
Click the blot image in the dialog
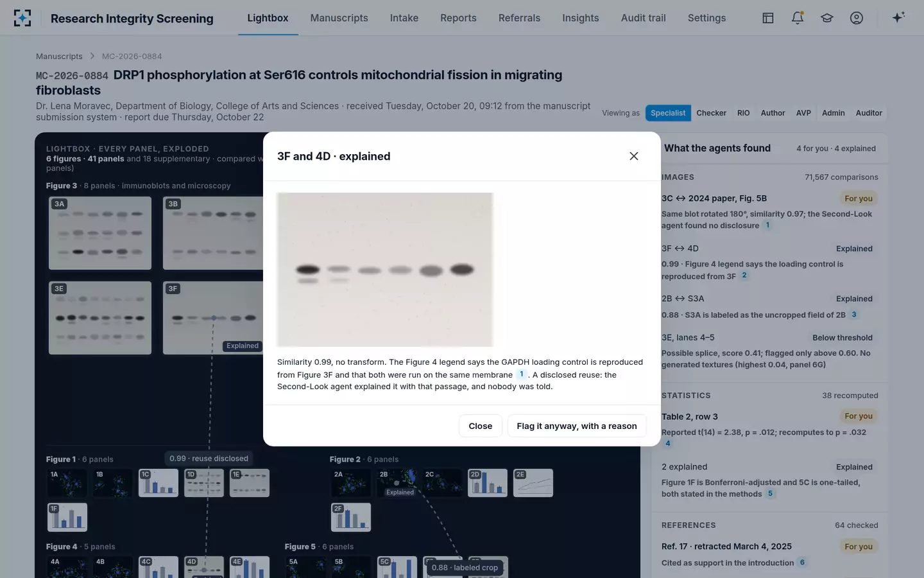tap(385, 270)
